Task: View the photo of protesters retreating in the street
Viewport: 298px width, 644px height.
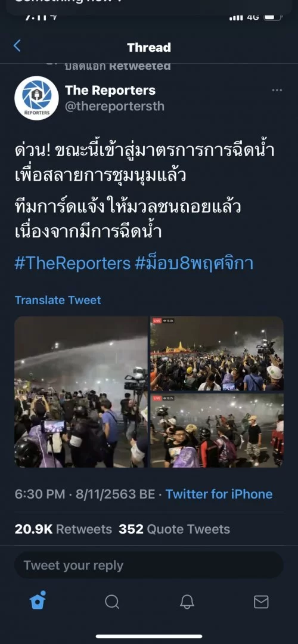Action: [x=217, y=431]
